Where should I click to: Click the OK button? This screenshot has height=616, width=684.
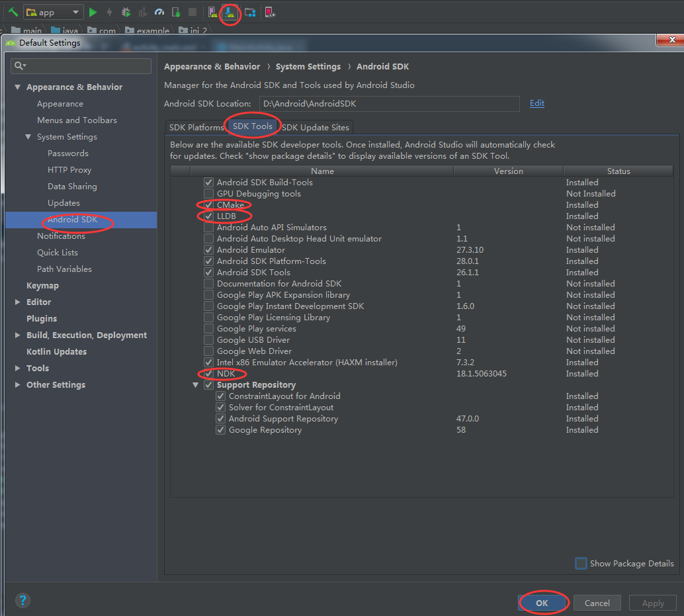[x=542, y=603]
